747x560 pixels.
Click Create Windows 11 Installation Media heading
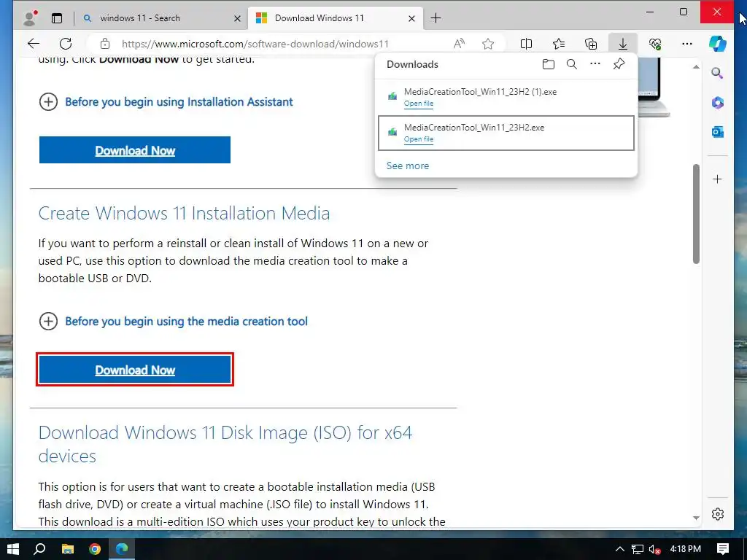[184, 214]
